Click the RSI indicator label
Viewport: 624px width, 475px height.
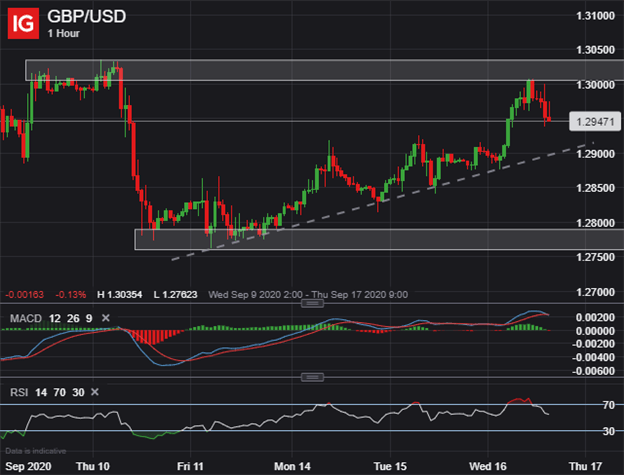click(19, 393)
